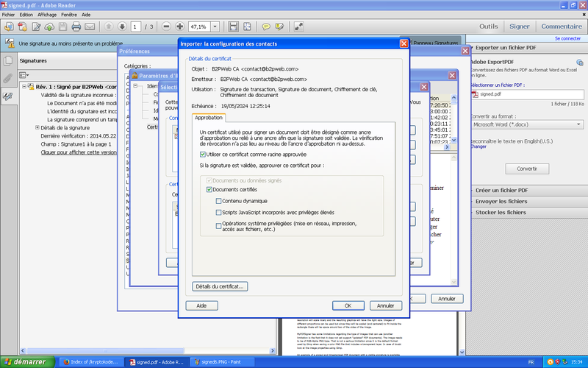Open the Aide menu
Screen dimensions: 588x368
(x=86, y=15)
